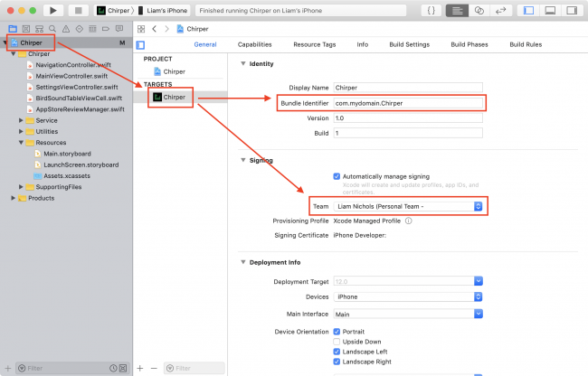Switch to the Build Phases tab
The image size is (588, 376).
coord(469,44)
